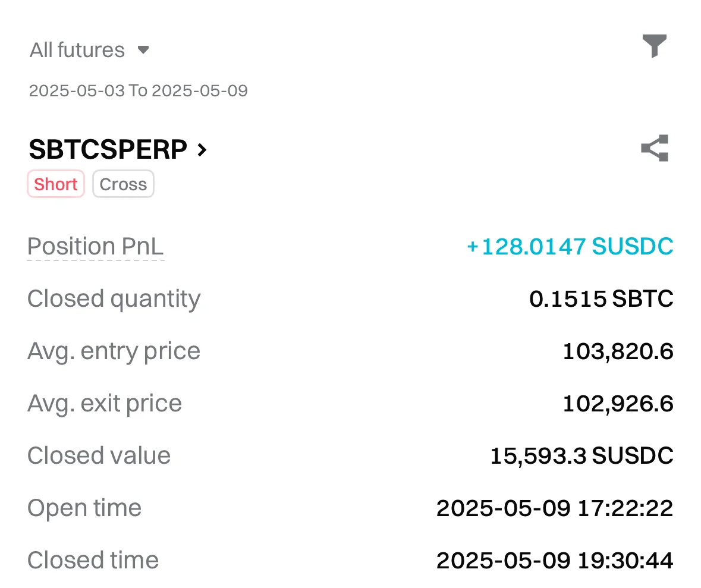Click the chevron next to SBTCSPERP
Viewport: 701px width, 588px height.
coord(202,150)
